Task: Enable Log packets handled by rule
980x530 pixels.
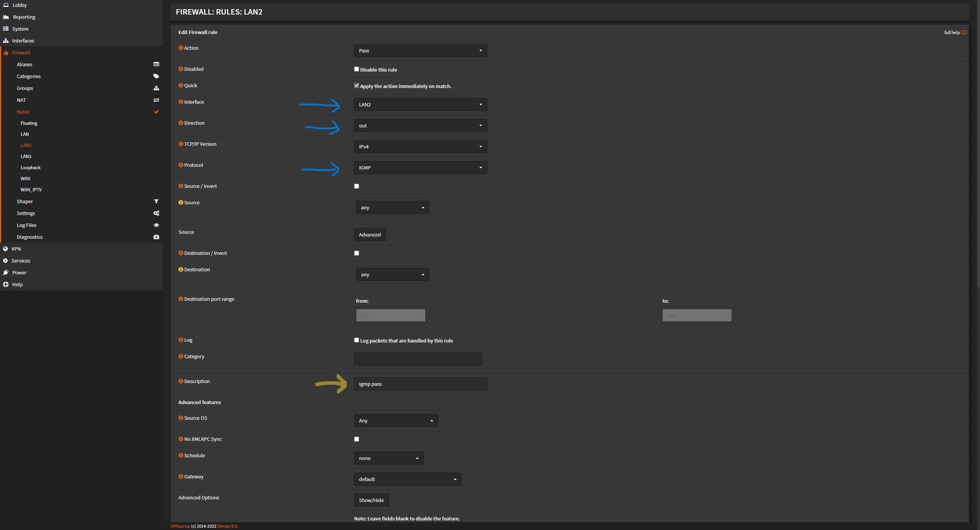Action: click(356, 340)
